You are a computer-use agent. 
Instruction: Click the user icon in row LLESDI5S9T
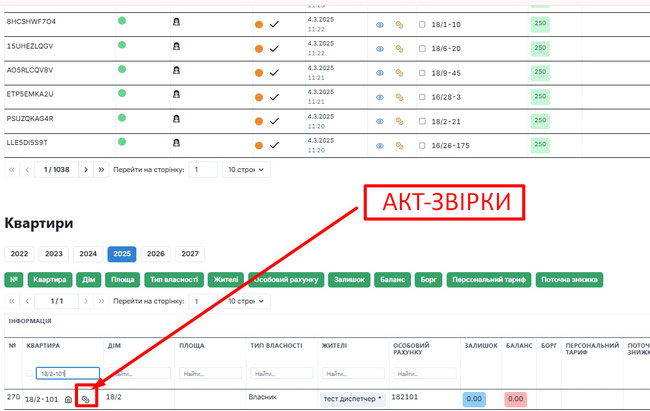[x=176, y=143]
